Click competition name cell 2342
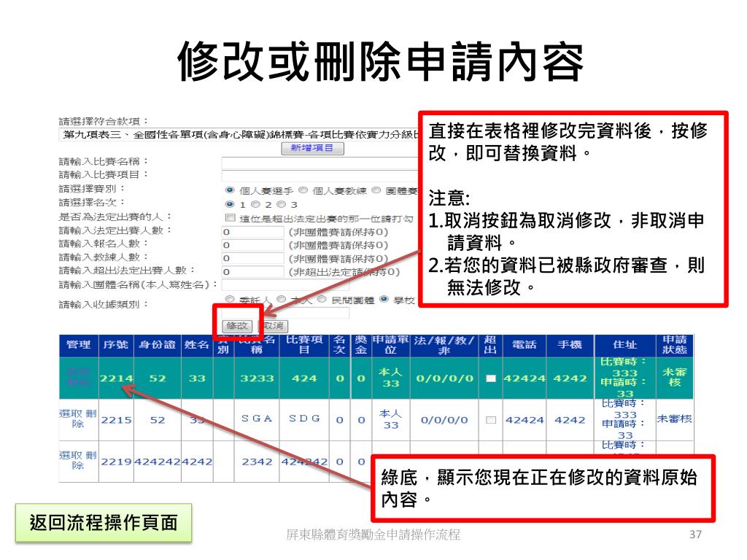 coord(257,462)
